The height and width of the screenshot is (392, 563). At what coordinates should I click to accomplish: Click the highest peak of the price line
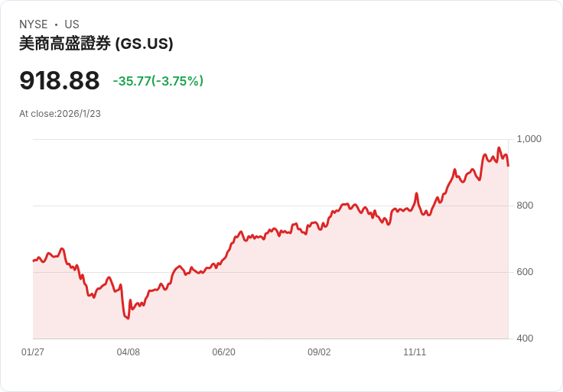[499, 148]
